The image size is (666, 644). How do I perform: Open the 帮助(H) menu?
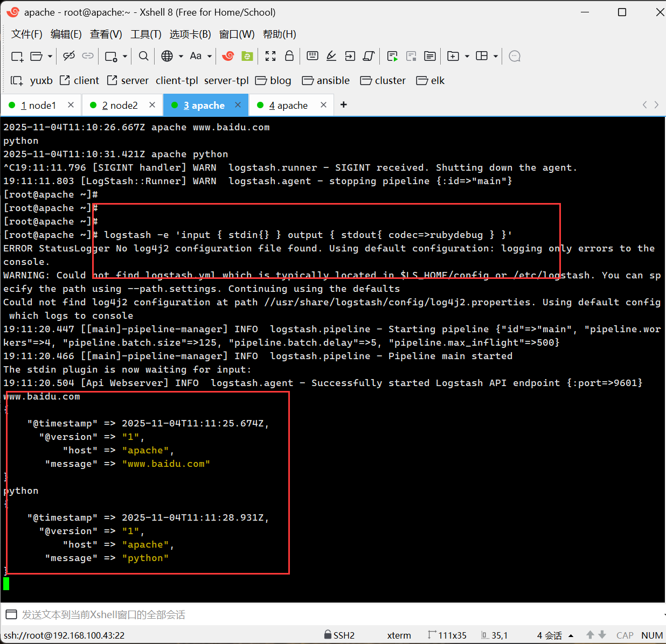(280, 34)
